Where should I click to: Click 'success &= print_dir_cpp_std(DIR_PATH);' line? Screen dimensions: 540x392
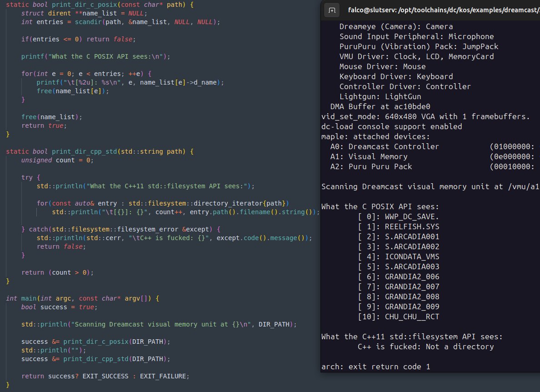96,359
